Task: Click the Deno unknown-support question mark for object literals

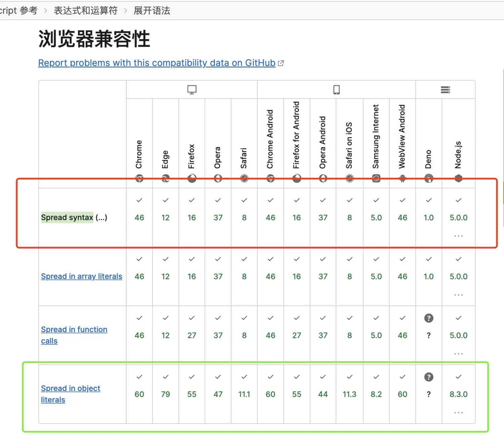Action: tap(428, 377)
